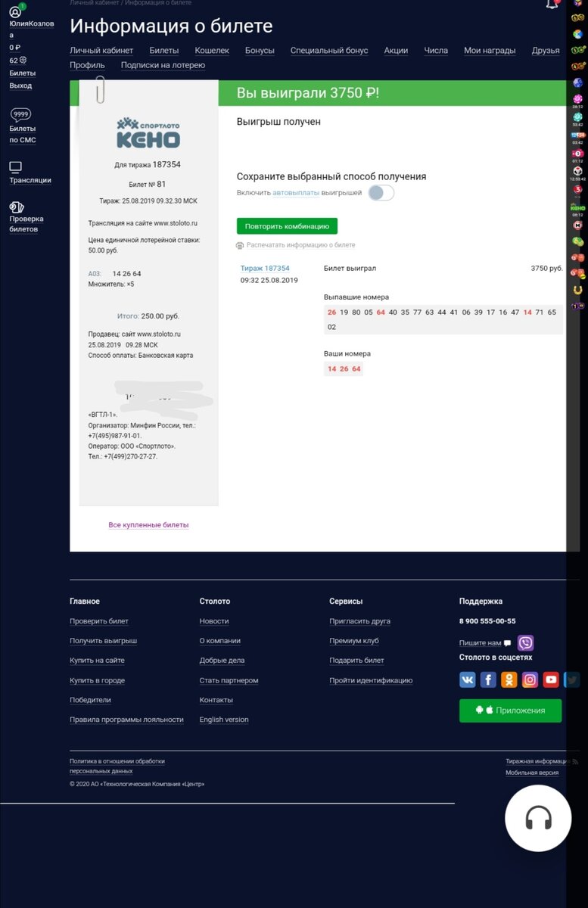Open Все купленные билеты link
This screenshot has width=588, height=908.
click(x=148, y=525)
